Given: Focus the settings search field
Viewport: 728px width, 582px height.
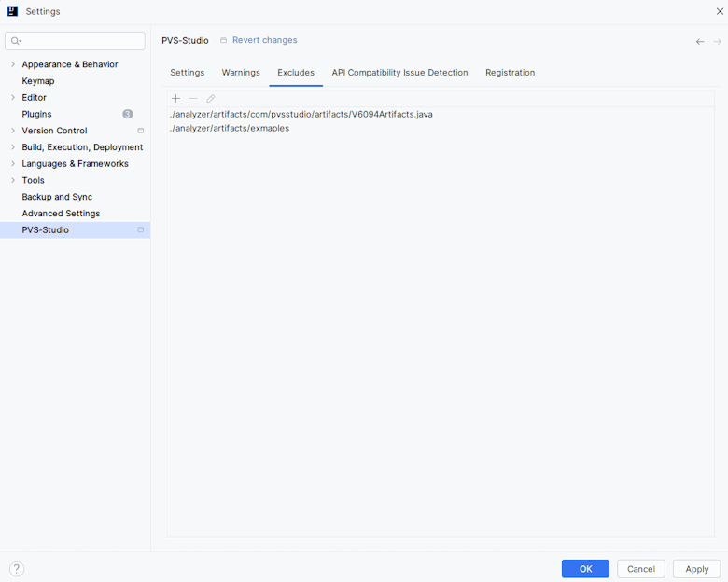Looking at the screenshot, I should pyautogui.click(x=79, y=41).
